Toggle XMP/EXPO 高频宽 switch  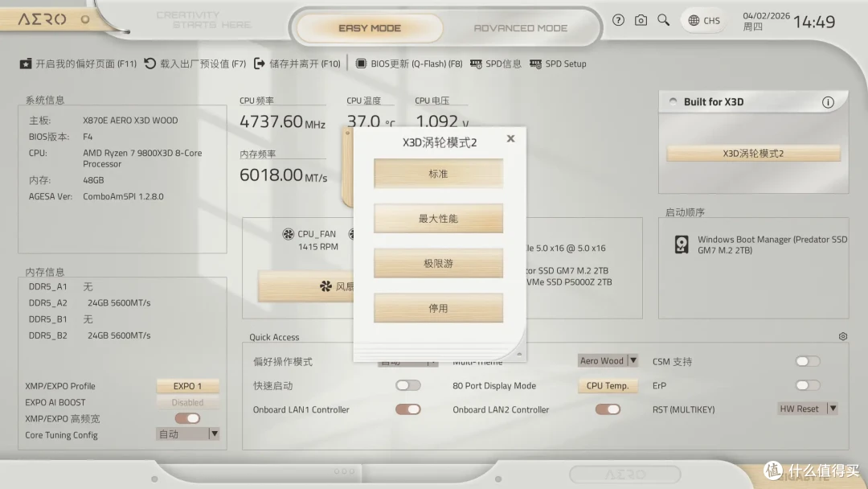click(187, 418)
